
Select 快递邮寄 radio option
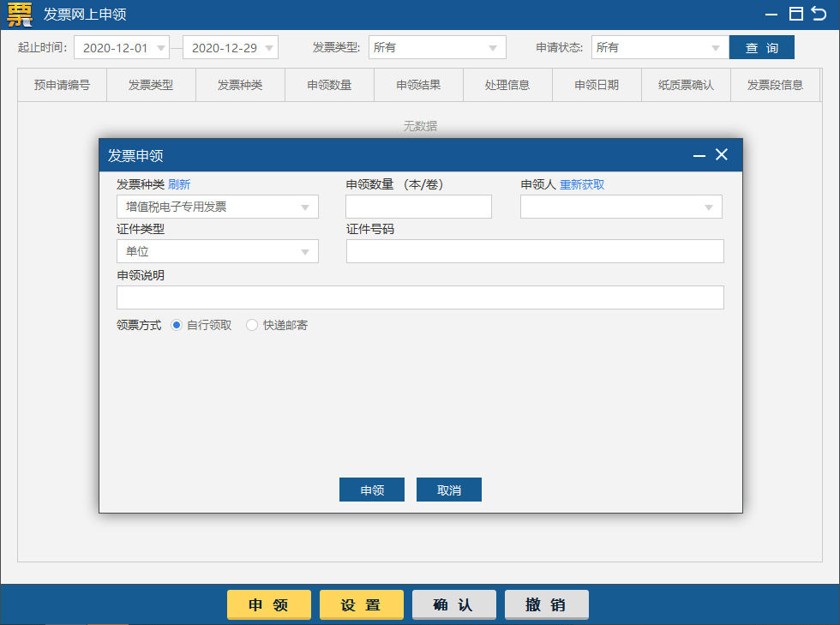point(252,325)
